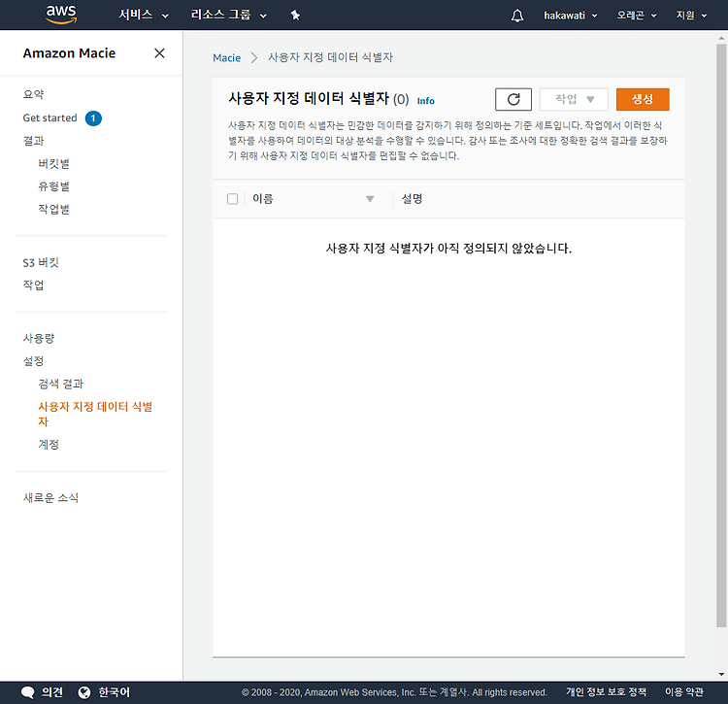Open 사용량 in the sidebar
The width and height of the screenshot is (728, 704).
39,338
